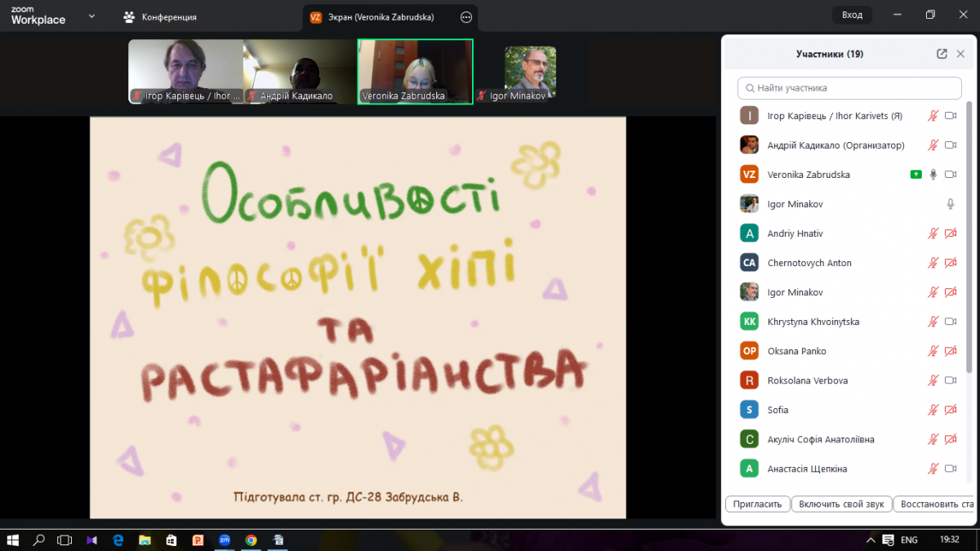The width and height of the screenshot is (980, 551).
Task: Toggle Roksolana Verbova's muted mic icon
Action: (x=933, y=380)
